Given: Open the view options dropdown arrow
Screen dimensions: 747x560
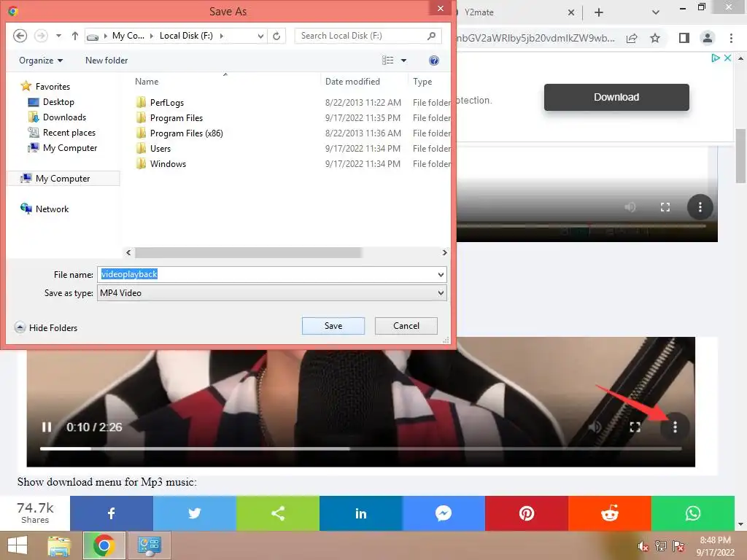Looking at the screenshot, I should pos(403,61).
